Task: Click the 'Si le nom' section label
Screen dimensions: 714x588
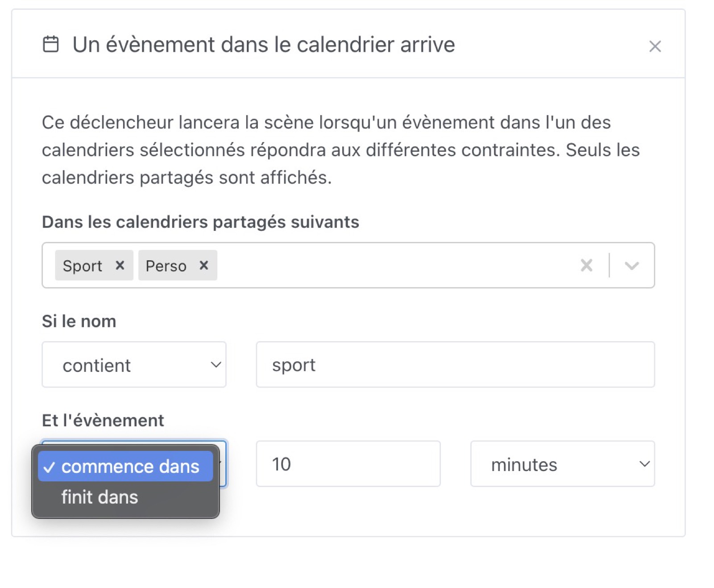Action: tap(79, 321)
